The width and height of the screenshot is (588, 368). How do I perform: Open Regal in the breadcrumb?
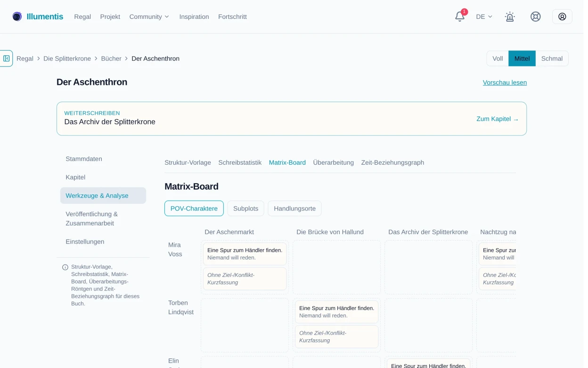(x=25, y=59)
